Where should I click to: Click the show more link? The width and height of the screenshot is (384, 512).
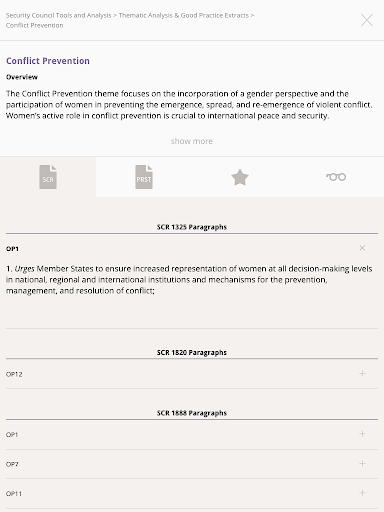pos(192,141)
